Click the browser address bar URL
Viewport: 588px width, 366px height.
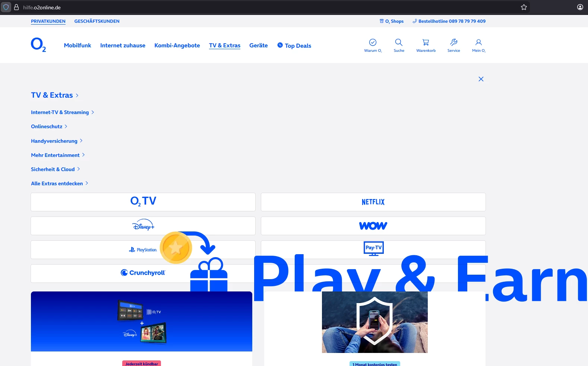tap(42, 7)
